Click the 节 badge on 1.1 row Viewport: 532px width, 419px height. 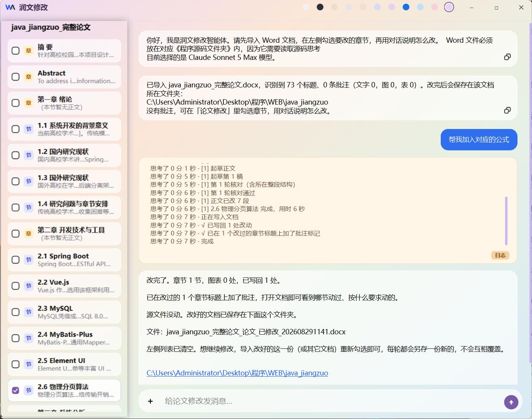(x=29, y=129)
